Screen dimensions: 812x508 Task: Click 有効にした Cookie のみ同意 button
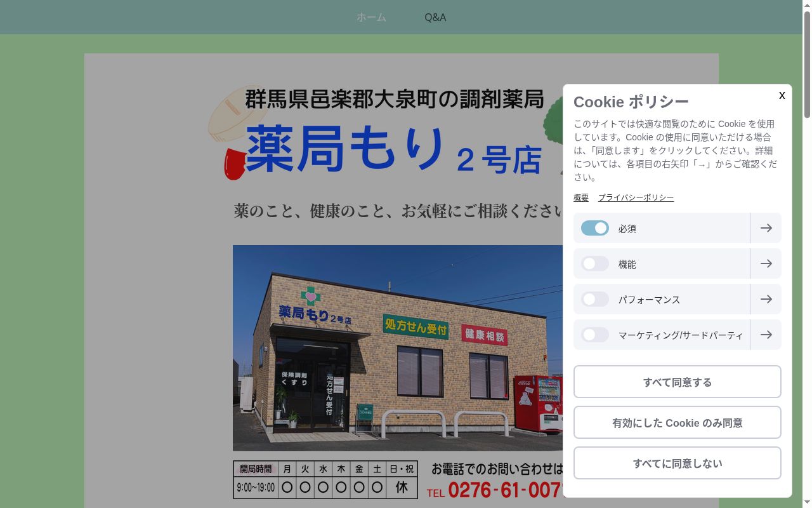point(678,422)
